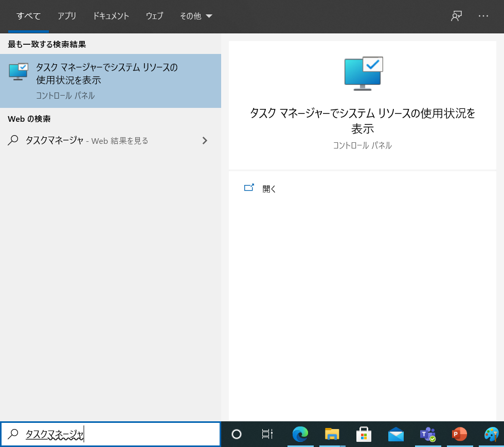Switch to the ドキュメント tab
Image resolution: width=504 pixels, height=447 pixels.
point(111,16)
